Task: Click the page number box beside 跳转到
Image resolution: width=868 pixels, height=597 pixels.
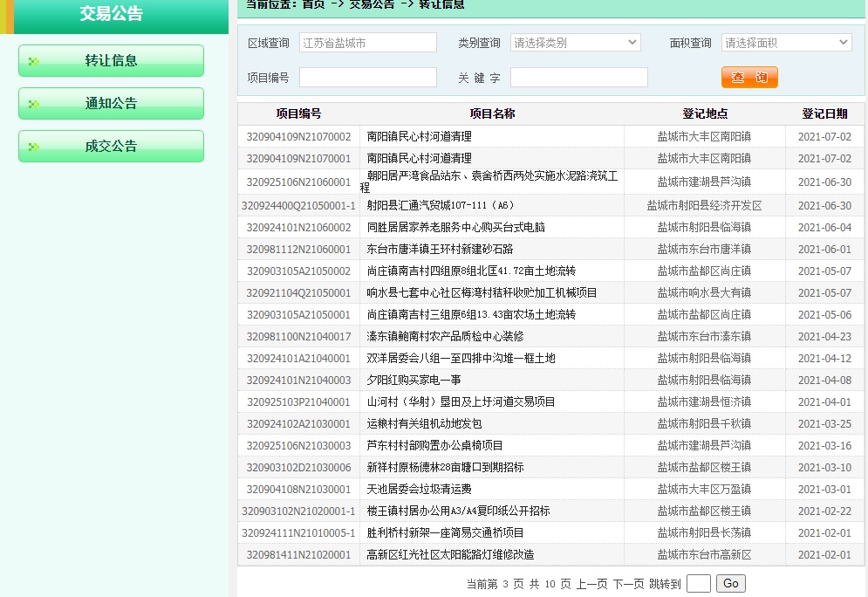Action: [698, 584]
